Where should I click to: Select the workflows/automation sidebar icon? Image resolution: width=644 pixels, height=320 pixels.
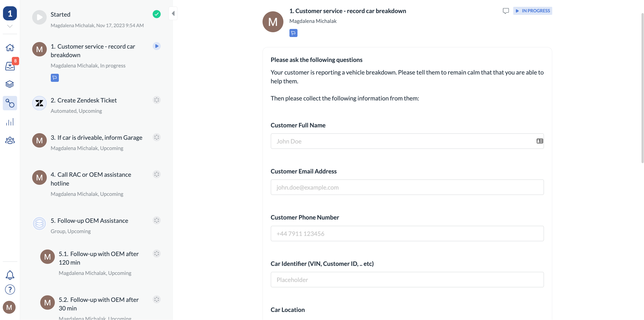(x=10, y=104)
